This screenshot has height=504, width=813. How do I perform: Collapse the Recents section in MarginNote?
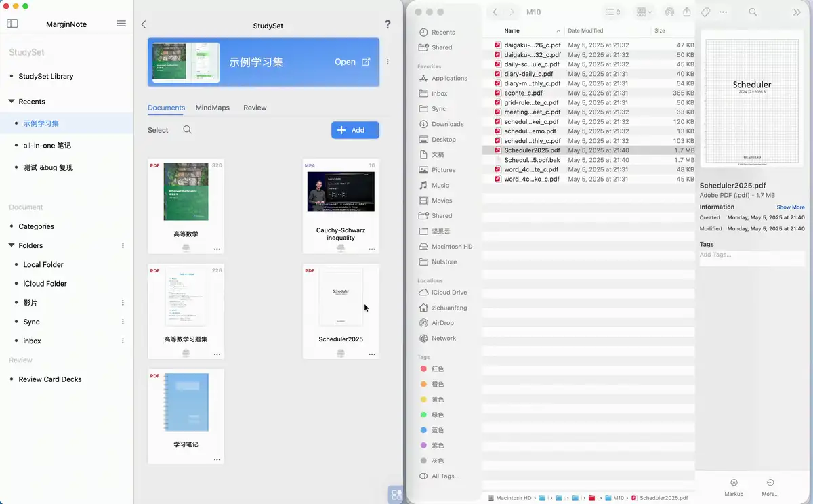12,102
